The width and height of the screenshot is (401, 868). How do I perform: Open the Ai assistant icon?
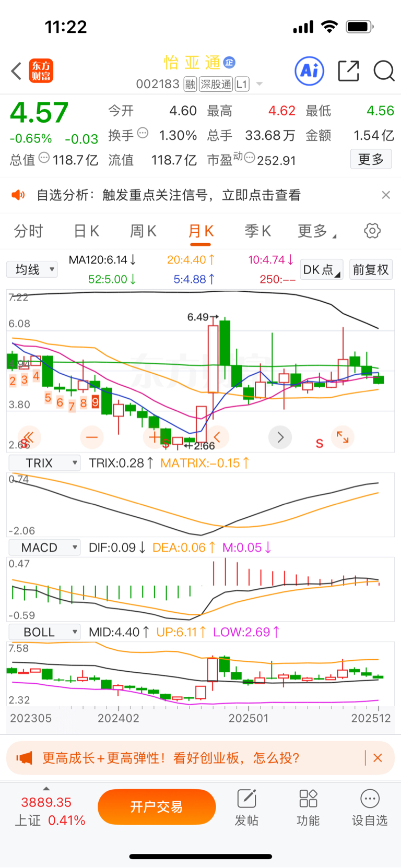[x=310, y=70]
